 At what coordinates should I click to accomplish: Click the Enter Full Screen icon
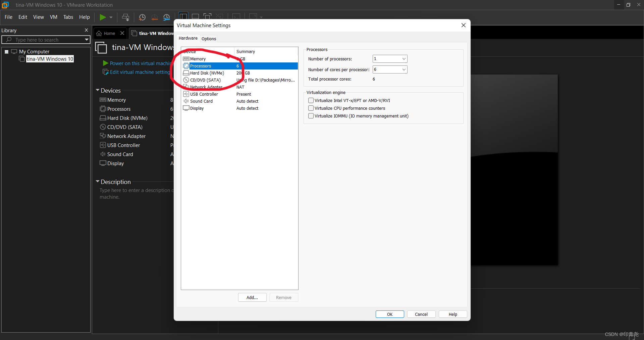pyautogui.click(x=207, y=17)
